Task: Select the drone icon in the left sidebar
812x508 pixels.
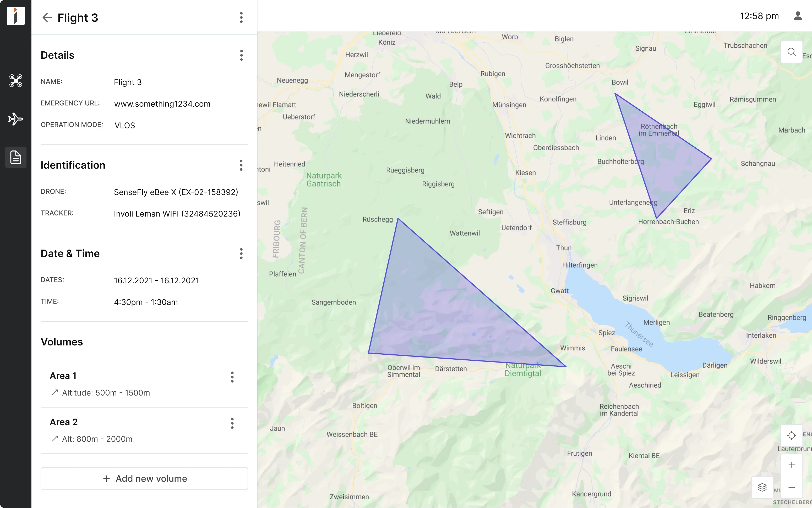Action: coord(15,81)
